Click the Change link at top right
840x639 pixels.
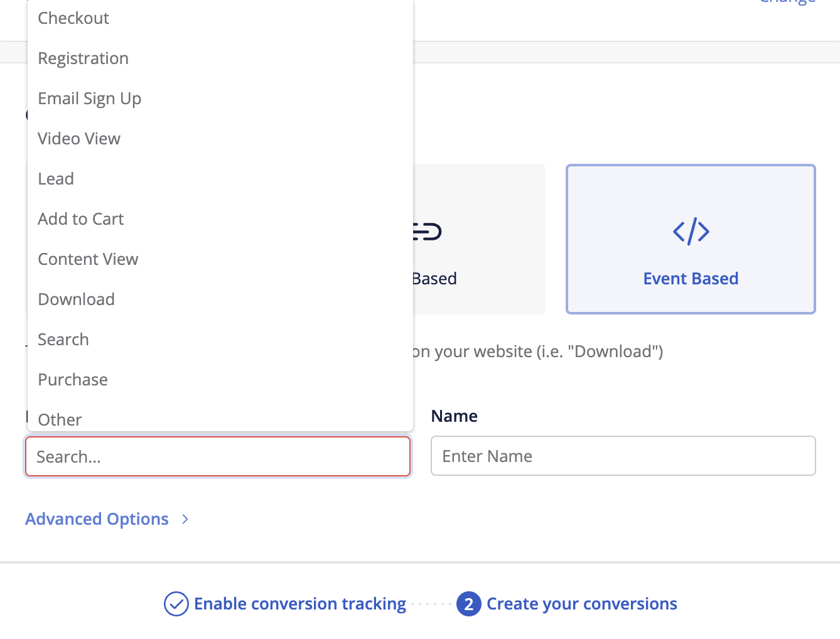(787, 3)
